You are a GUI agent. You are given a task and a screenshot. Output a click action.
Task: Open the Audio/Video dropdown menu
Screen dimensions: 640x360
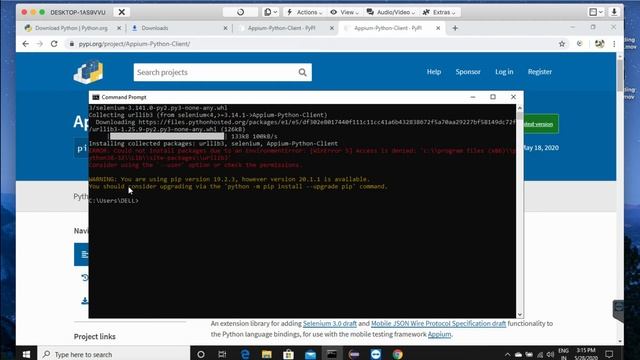coord(391,12)
